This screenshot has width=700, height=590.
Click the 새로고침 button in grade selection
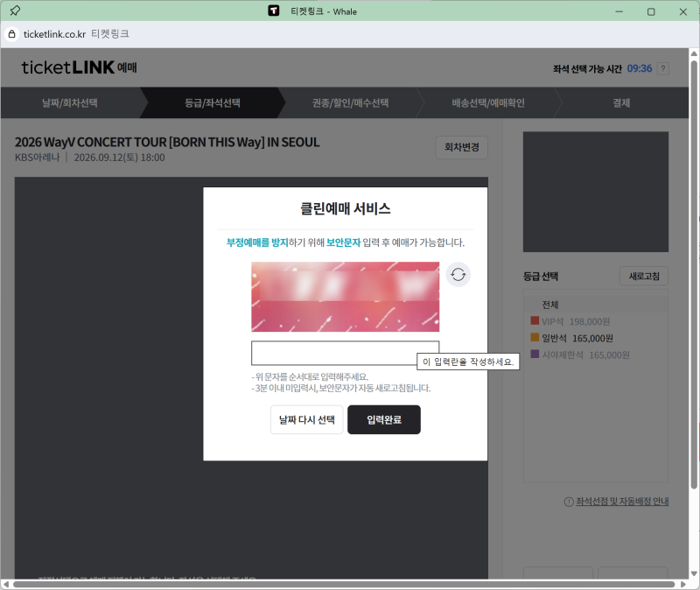point(644,276)
